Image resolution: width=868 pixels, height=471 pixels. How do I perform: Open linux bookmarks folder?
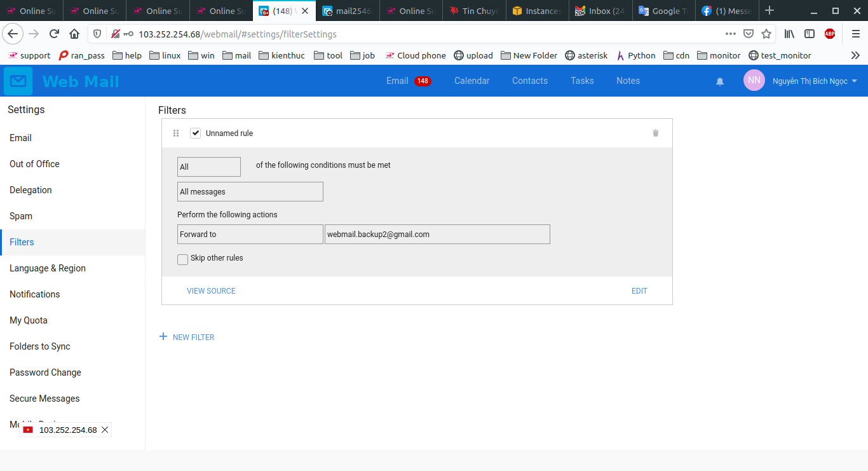[165, 55]
